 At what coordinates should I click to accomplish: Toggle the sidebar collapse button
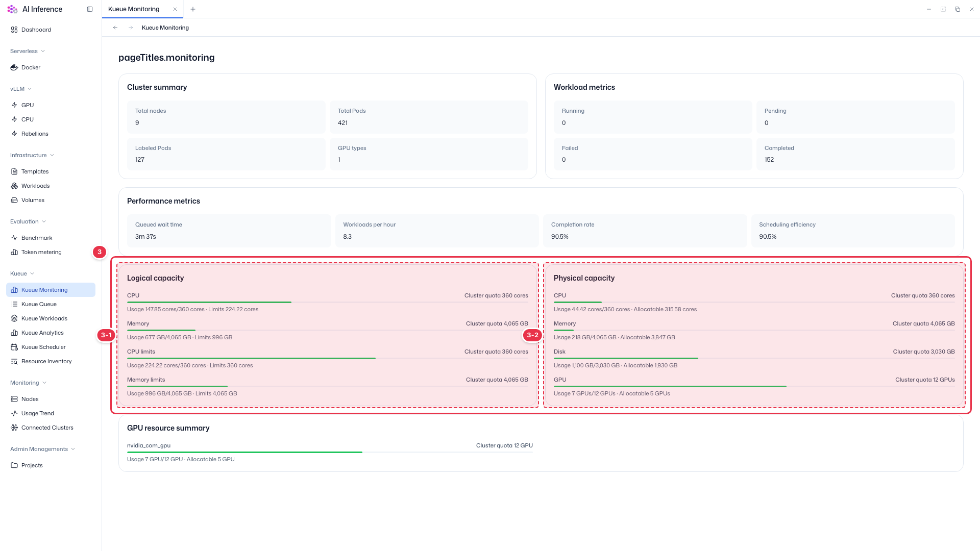[x=90, y=9]
